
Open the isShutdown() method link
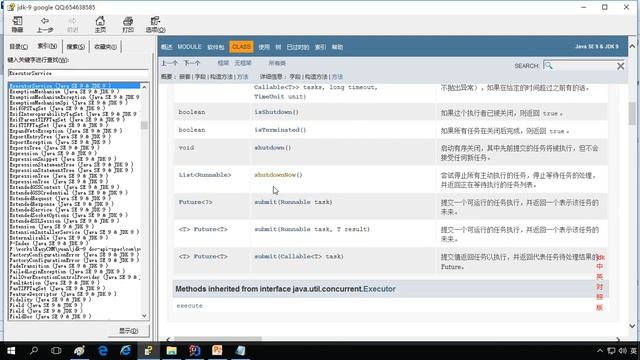276,112
